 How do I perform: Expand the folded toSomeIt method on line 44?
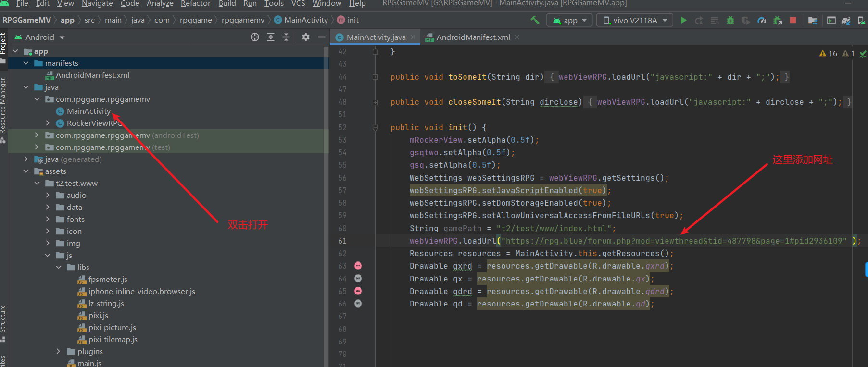point(375,77)
